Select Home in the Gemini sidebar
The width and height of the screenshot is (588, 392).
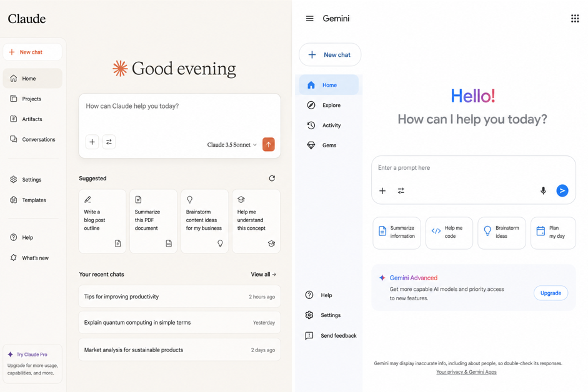point(329,85)
